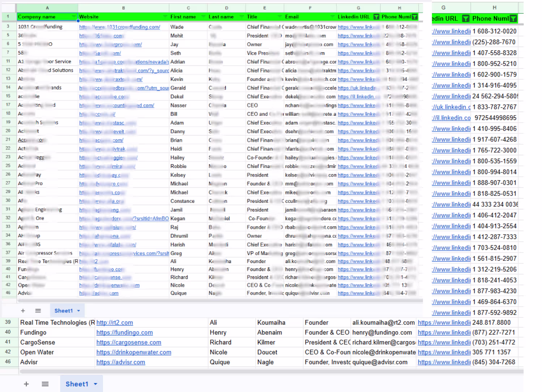Image resolution: width=542 pixels, height=392 pixels.
Task: Open the Email column filter icon
Action: 332,17
